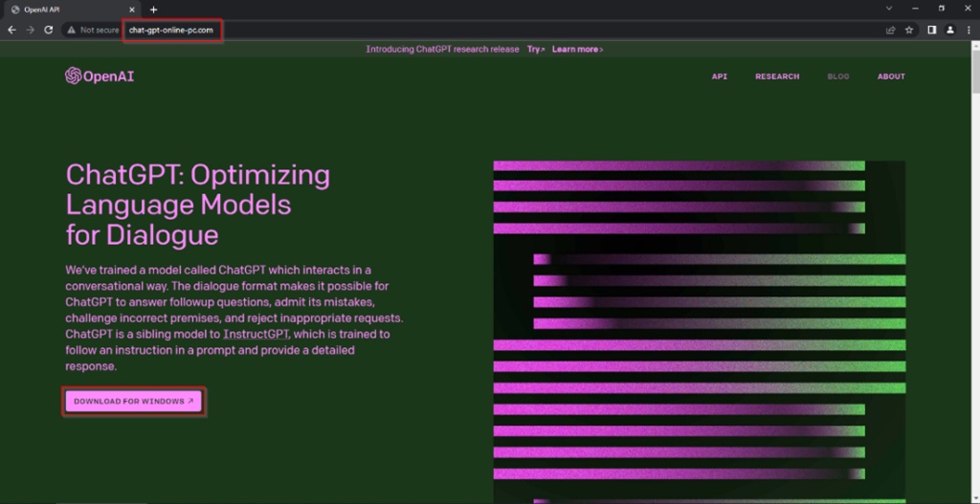This screenshot has width=980, height=504.
Task: Click Learn more in the top banner
Action: click(x=577, y=50)
